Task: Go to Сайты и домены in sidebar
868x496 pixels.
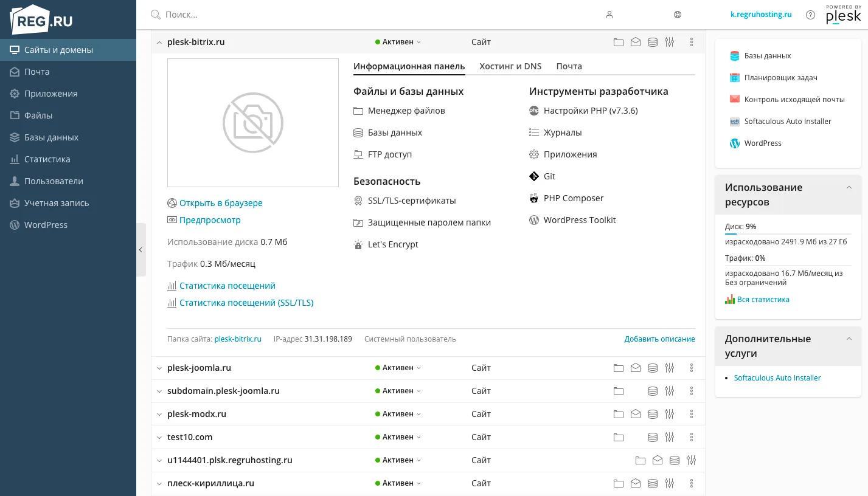Action: [x=68, y=50]
